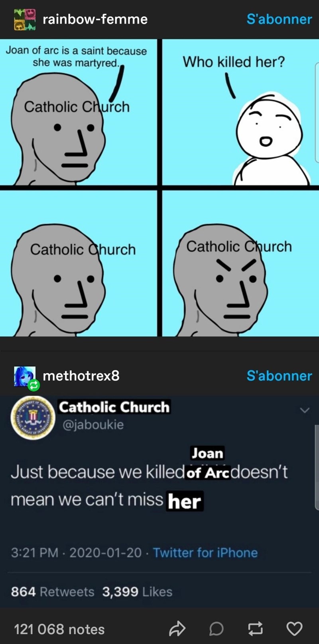Open rainbow-femme profile avatar

[25, 19]
